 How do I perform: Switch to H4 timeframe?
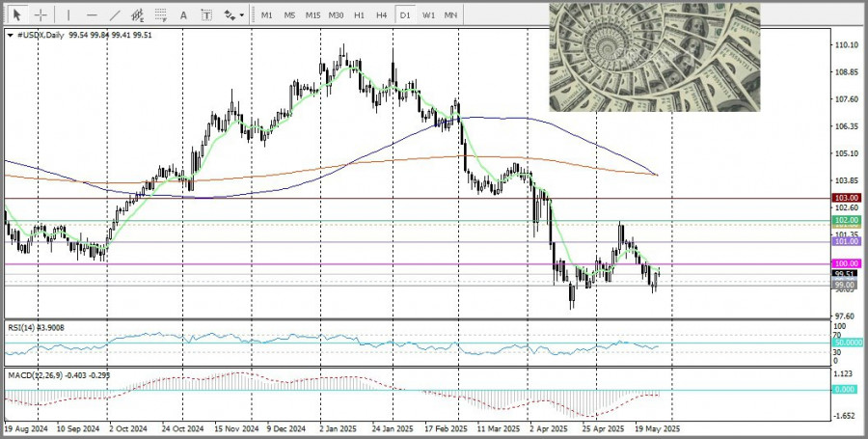[381, 15]
